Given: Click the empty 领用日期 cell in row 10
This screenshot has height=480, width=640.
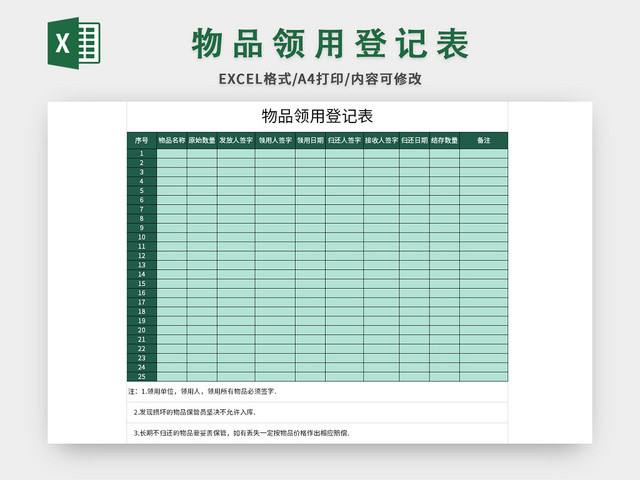Looking at the screenshot, I should pos(310,237).
